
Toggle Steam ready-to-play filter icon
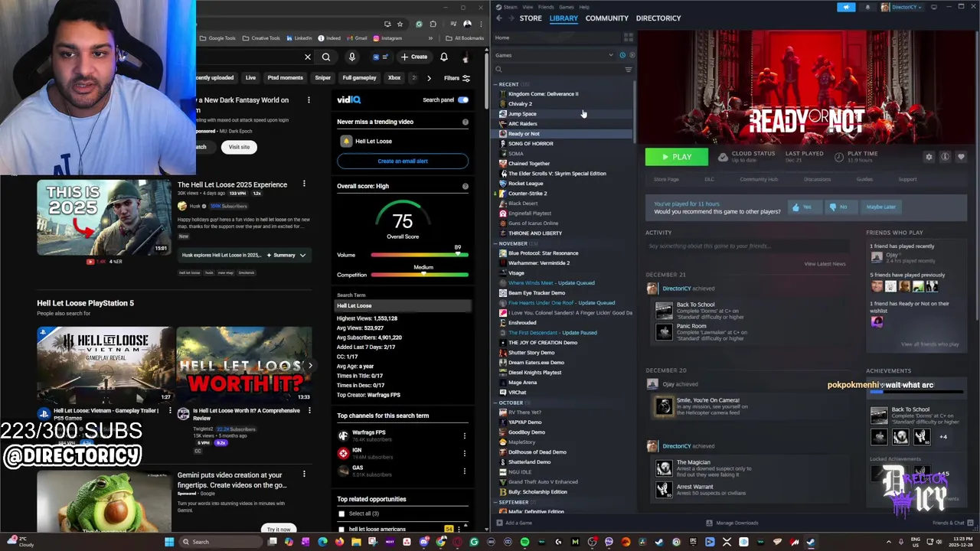(x=632, y=55)
